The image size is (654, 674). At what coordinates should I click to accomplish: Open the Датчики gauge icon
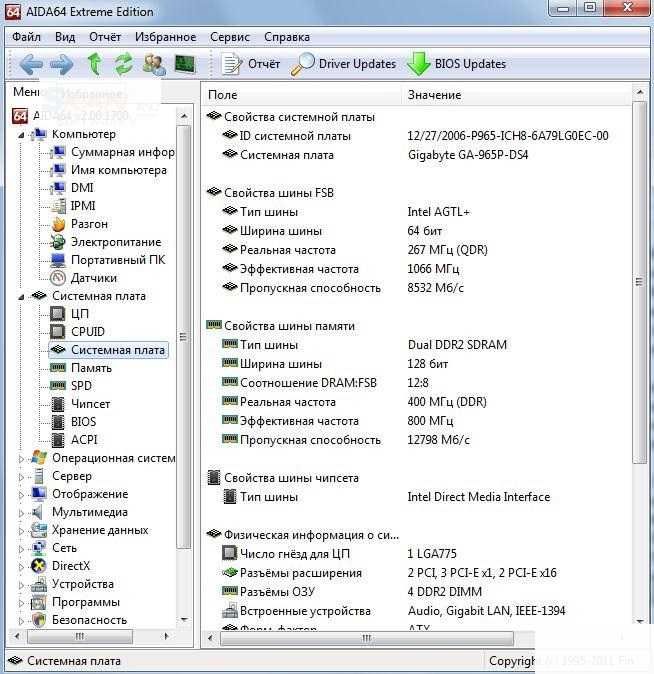tap(58, 278)
